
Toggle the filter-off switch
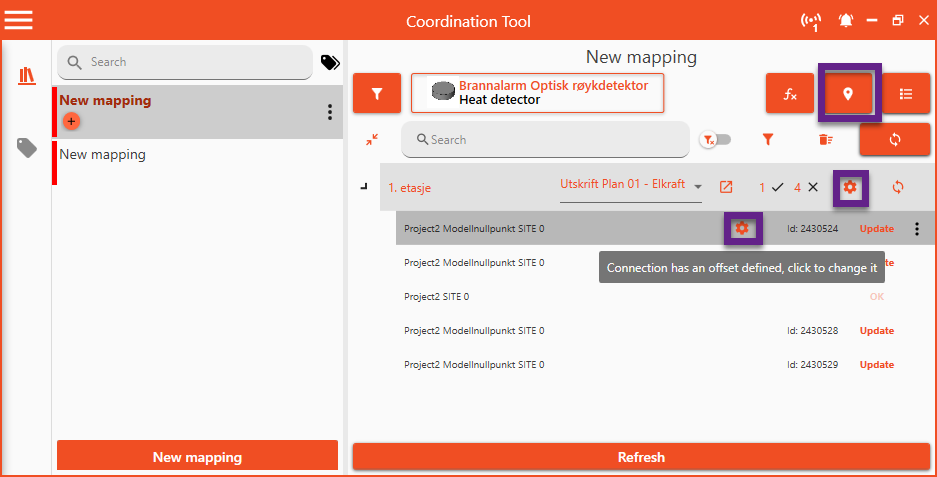tap(715, 140)
